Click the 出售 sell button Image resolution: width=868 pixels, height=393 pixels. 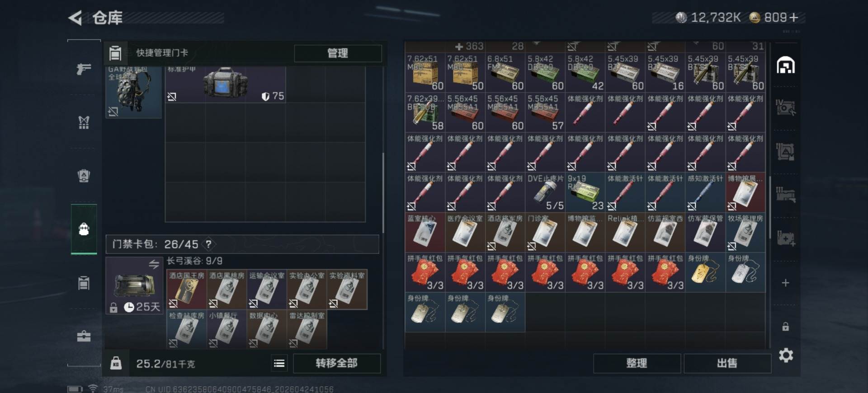tap(727, 363)
